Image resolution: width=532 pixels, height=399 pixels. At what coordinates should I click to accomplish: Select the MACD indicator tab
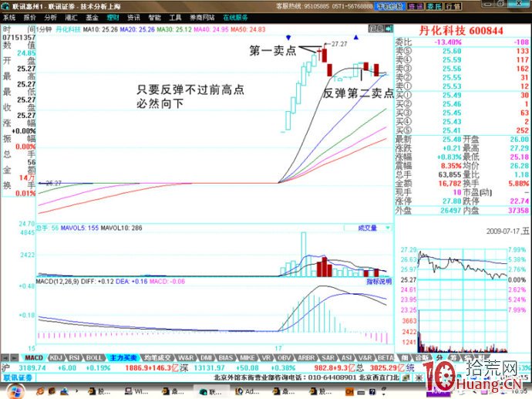(x=34, y=357)
